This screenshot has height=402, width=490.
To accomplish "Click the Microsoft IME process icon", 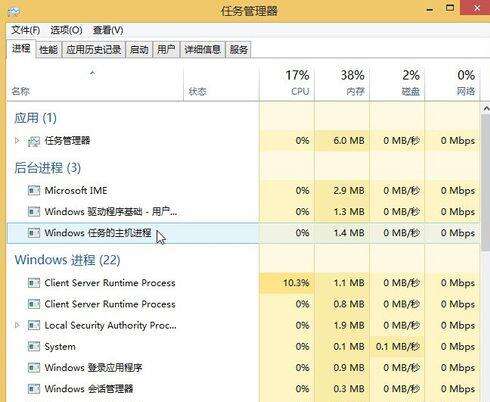I will 34,191.
